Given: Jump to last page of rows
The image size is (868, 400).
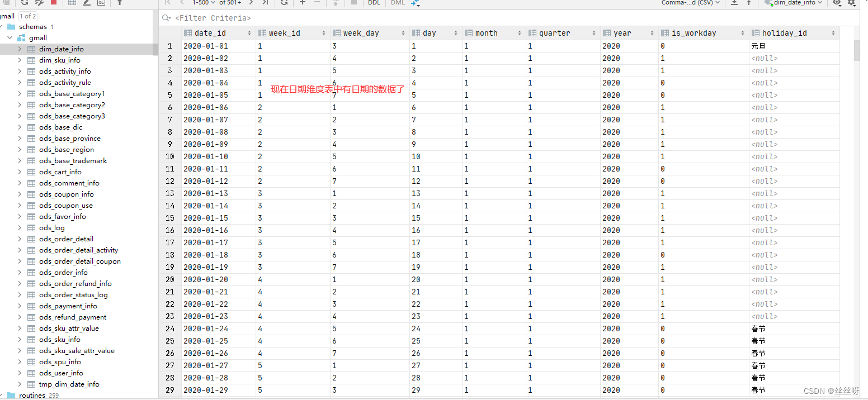Looking at the screenshot, I should coord(265,2).
